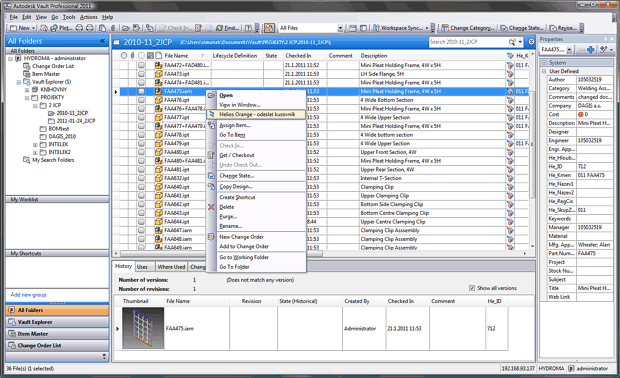
Task: Click file list vertical scrollbar
Action: [x=532, y=144]
